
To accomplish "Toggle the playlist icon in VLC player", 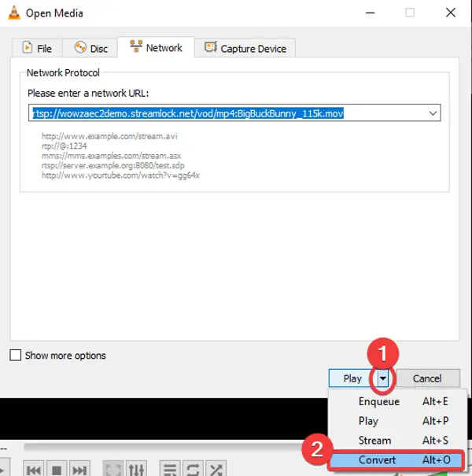I will pyautogui.click(x=170, y=470).
